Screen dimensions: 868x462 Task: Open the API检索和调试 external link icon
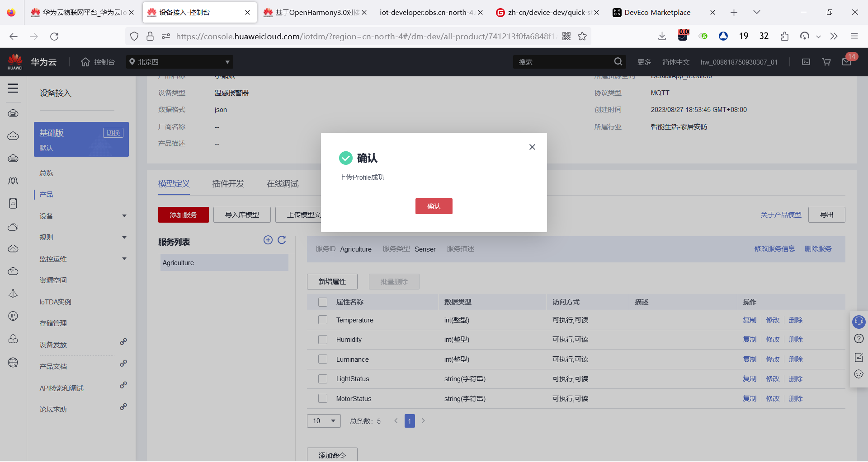click(123, 385)
